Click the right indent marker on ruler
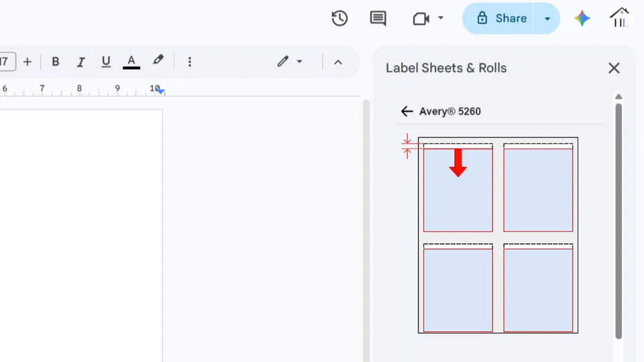Viewport: 644px width, 362px height. pyautogui.click(x=161, y=92)
